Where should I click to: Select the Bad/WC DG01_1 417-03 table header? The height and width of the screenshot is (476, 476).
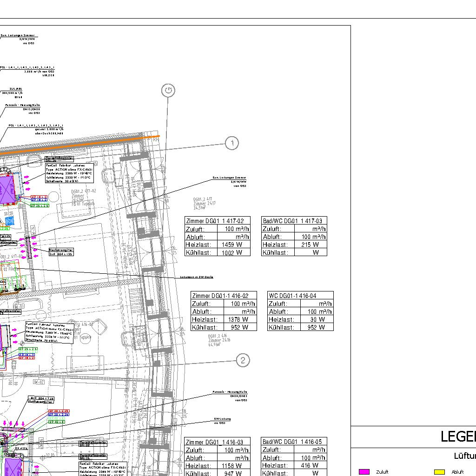pyautogui.click(x=294, y=221)
